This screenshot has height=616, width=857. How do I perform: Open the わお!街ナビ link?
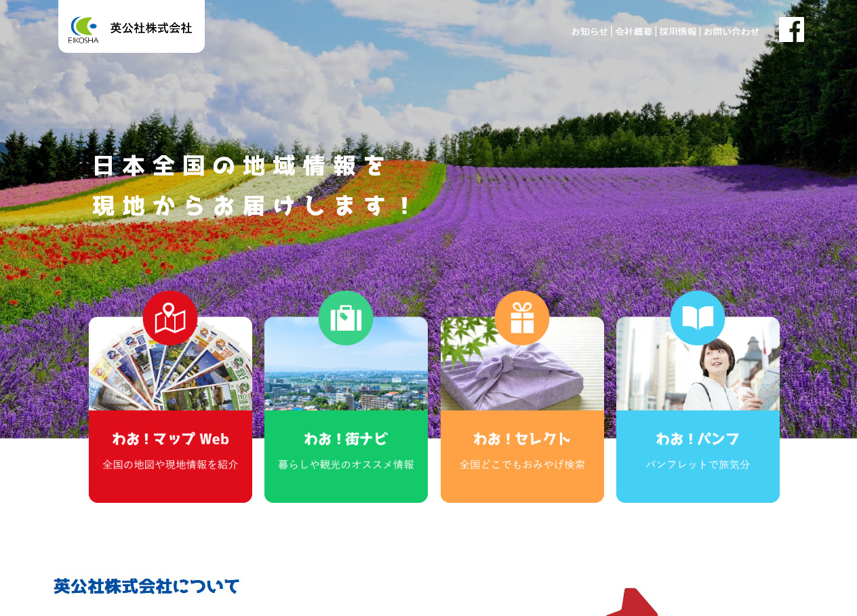(346, 439)
